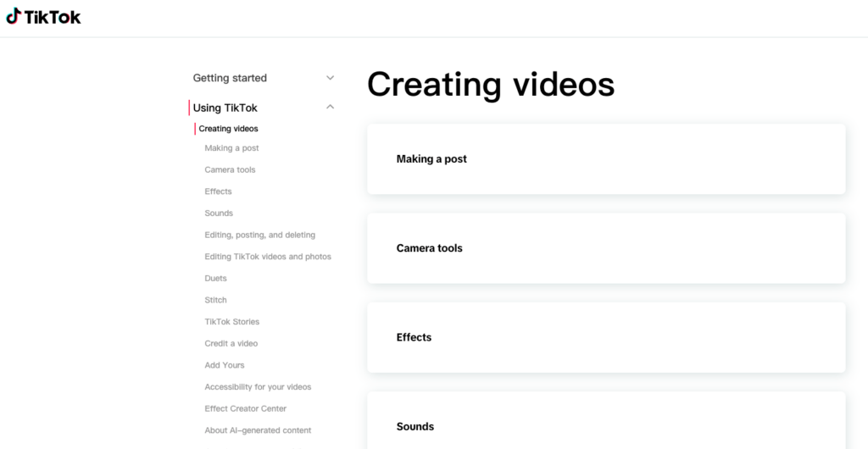Screen dimensions: 868x449
Task: Open Editing, posting, and deleting link
Action: click(x=259, y=235)
